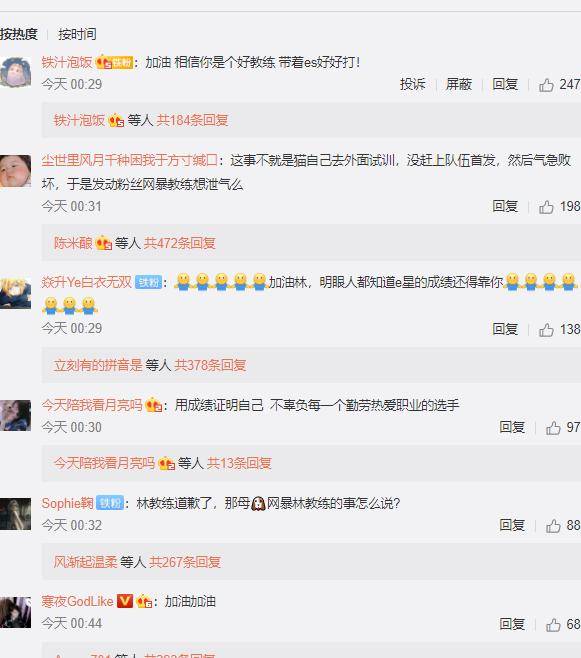Reply to Sophie鞠's comment
Image resolution: width=581 pixels, height=658 pixels.
[x=512, y=525]
